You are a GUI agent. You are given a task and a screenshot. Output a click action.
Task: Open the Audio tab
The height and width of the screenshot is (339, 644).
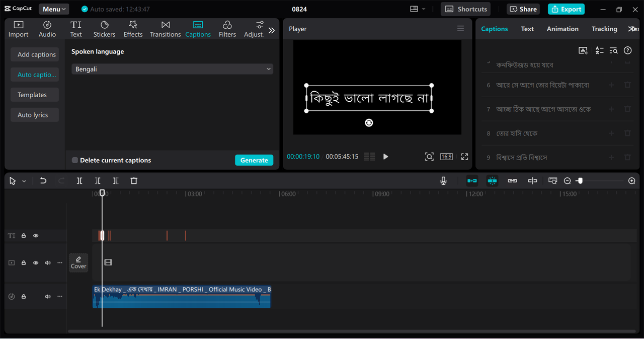47,29
